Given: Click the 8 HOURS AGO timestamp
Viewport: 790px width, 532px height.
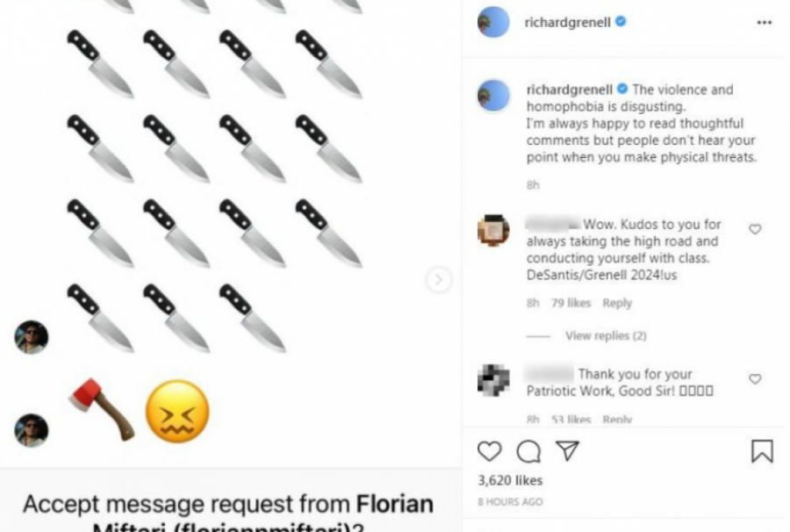Looking at the screenshot, I should pyautogui.click(x=510, y=502).
